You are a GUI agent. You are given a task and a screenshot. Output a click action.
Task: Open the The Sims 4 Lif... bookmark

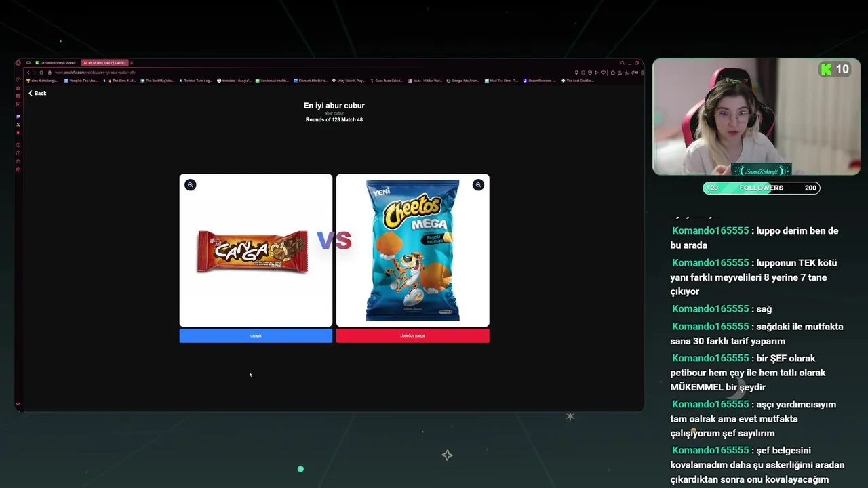point(121,81)
